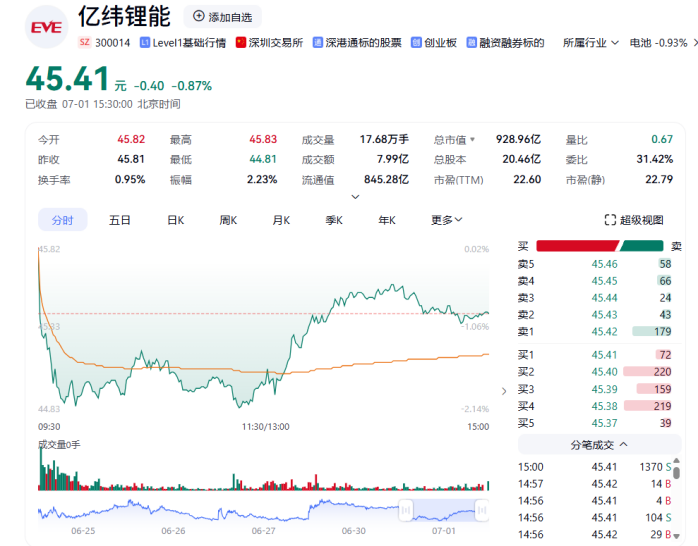Screen dimensions: 698x546
Task: Open 超级视图 fullscreen view
Action: point(634,220)
